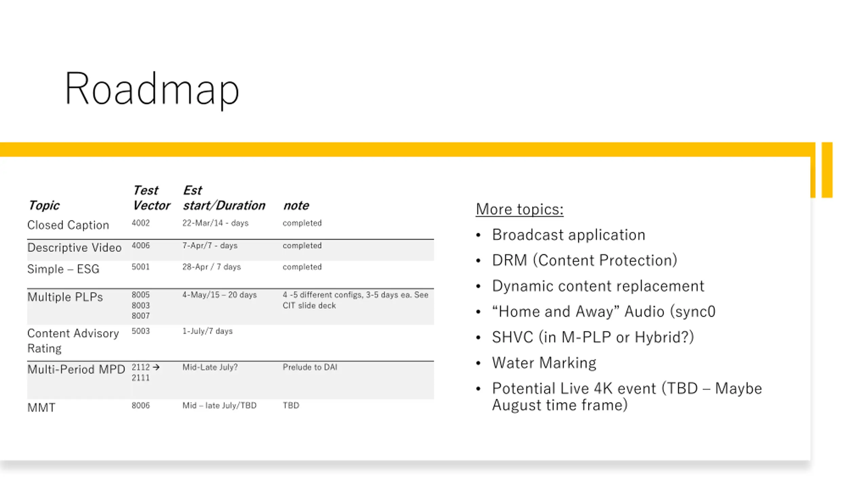Select the Est start/Duration column header
868x488 pixels.
[x=224, y=198]
